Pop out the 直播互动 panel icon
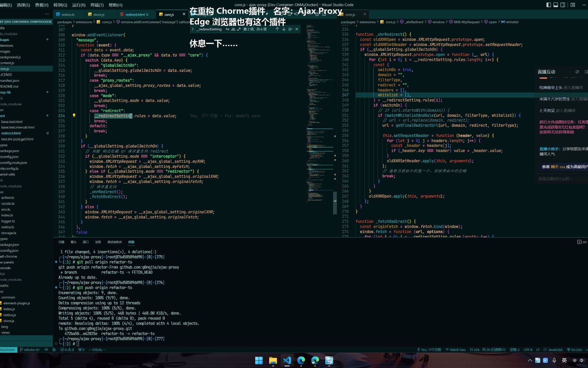Viewport: 588px width, 368px height. (577, 72)
